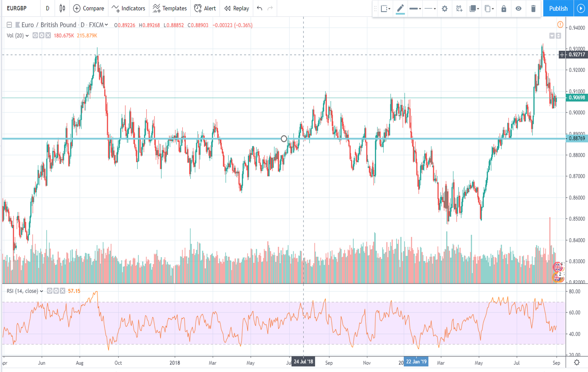588x372 pixels.
Task: Open chart settings with the gear icon
Action: pos(445,8)
